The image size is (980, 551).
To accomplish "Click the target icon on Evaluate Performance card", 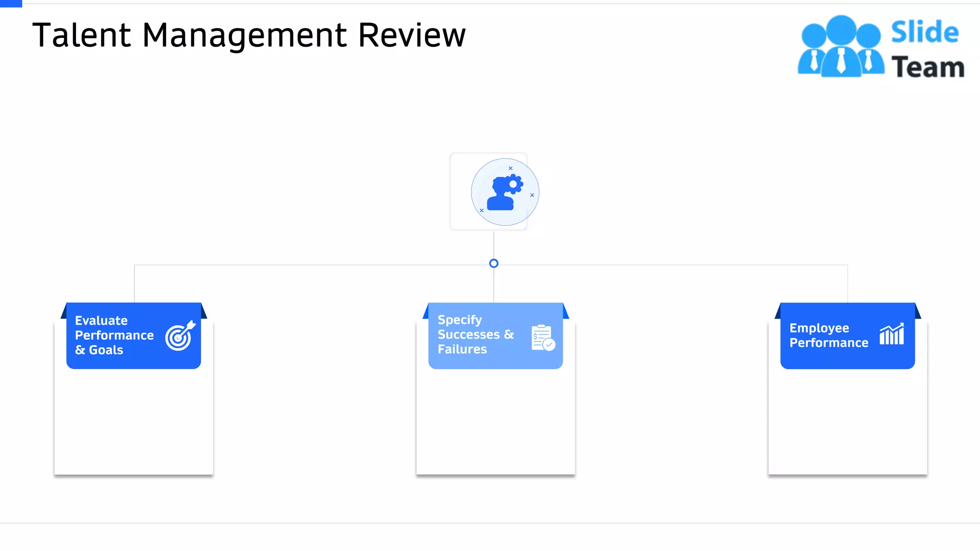I will [180, 336].
